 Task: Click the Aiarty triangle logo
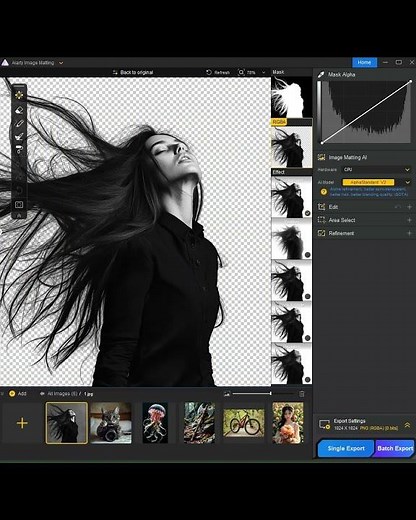point(5,62)
